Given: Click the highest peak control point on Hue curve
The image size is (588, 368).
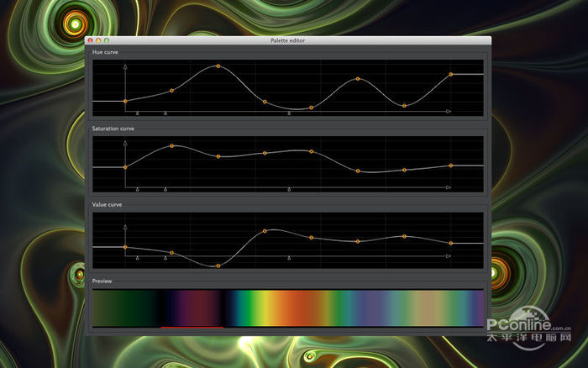Looking at the screenshot, I should tap(218, 66).
